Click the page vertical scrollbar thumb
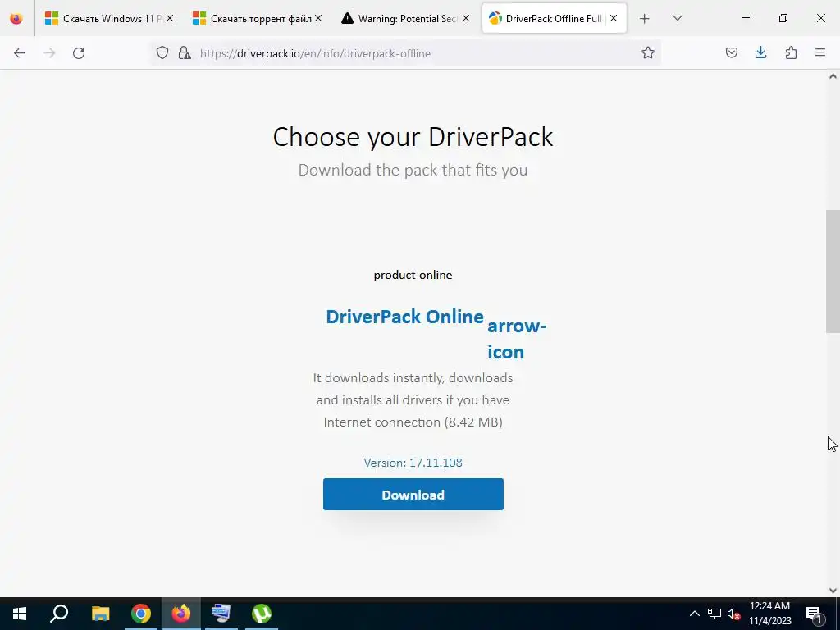The height and width of the screenshot is (630, 840). 833,272
